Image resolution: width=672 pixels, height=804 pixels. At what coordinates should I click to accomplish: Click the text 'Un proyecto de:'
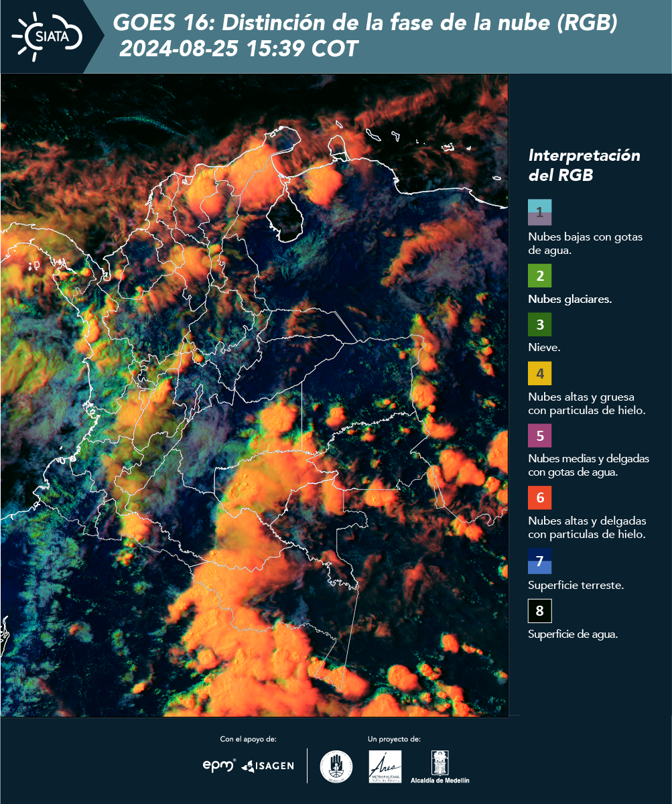pyautogui.click(x=394, y=739)
